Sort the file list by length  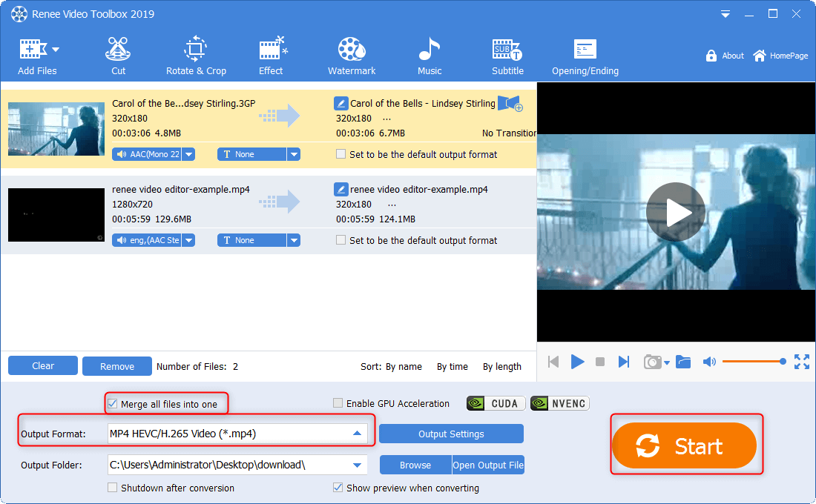click(501, 366)
